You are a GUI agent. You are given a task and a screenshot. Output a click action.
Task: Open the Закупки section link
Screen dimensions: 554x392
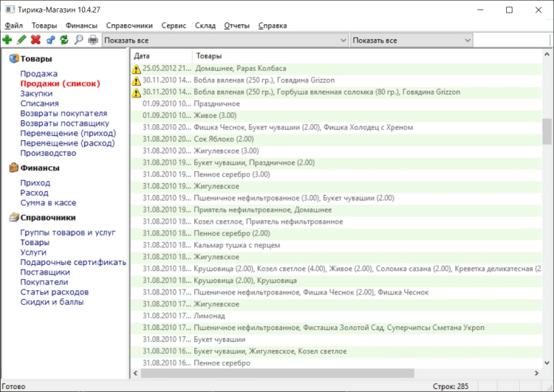click(37, 94)
